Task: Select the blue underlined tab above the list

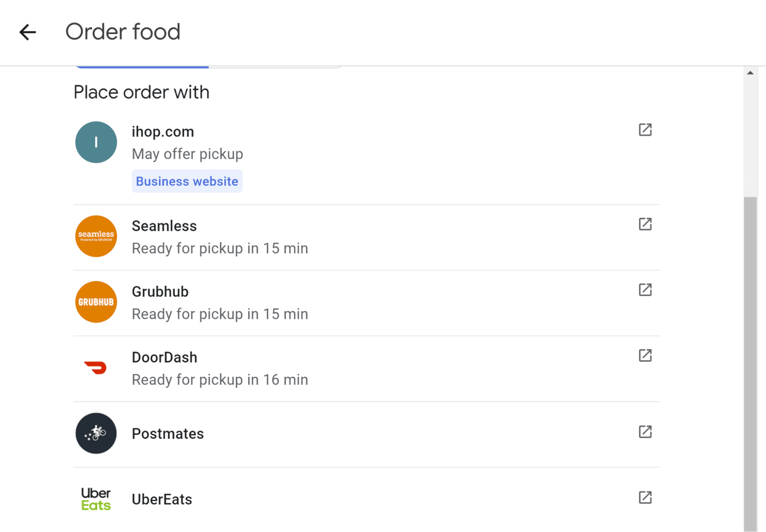Action: coord(142,67)
